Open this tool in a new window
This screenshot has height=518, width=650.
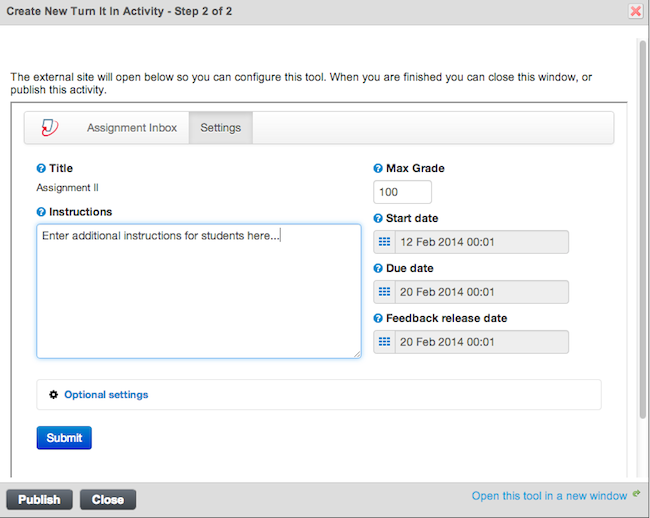(x=549, y=496)
